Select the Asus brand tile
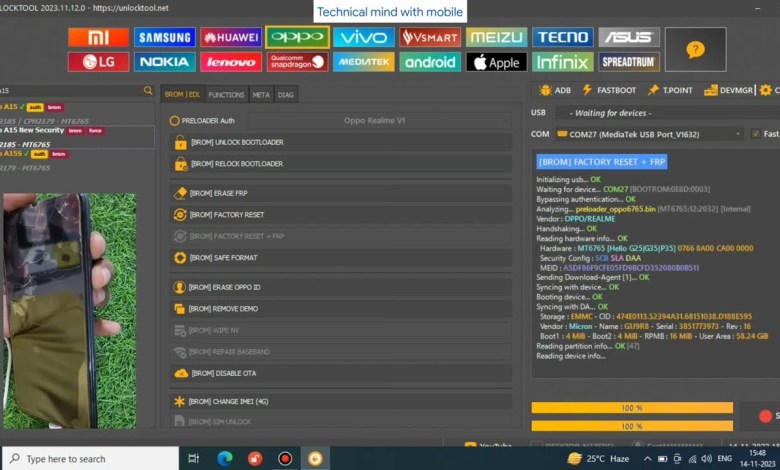 tap(629, 37)
